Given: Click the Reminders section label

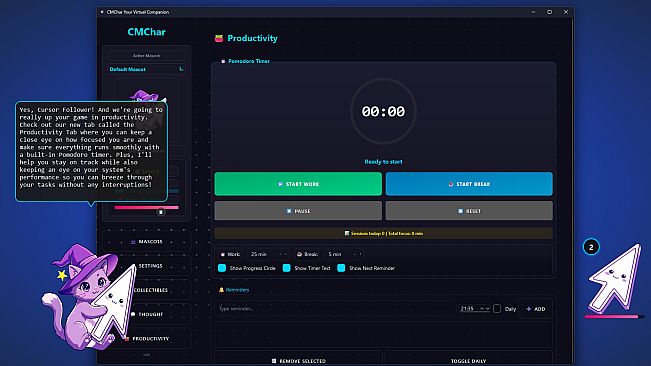Looking at the screenshot, I should pos(237,290).
